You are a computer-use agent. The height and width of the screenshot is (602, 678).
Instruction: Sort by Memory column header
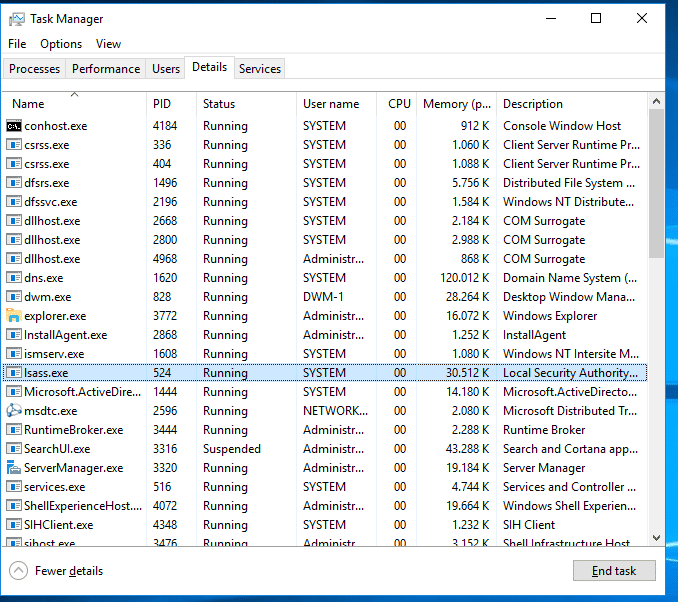[456, 104]
